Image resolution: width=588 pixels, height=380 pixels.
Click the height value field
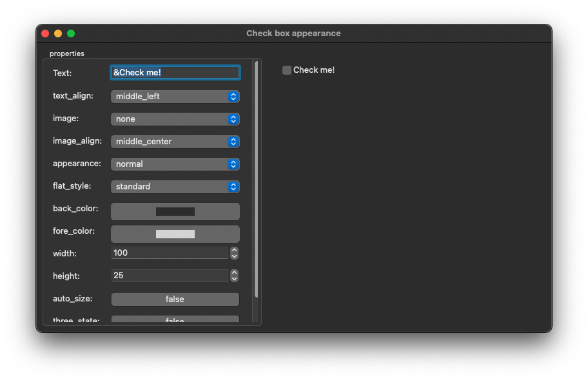point(169,276)
